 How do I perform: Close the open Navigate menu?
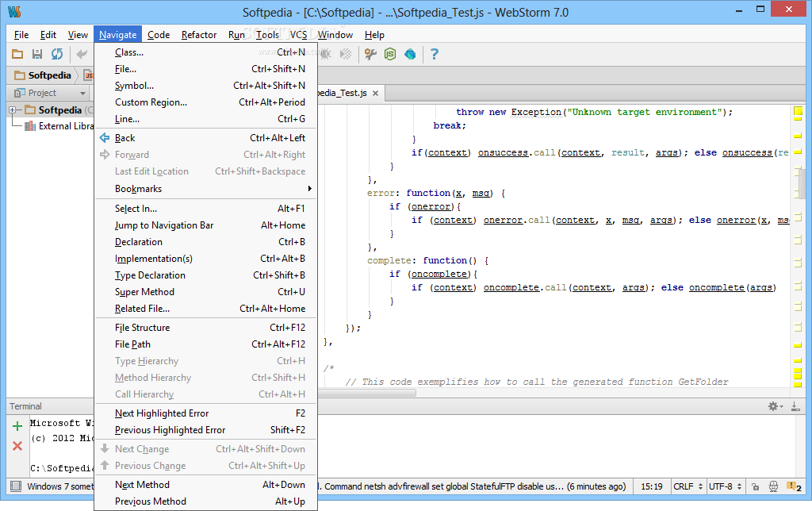117,35
